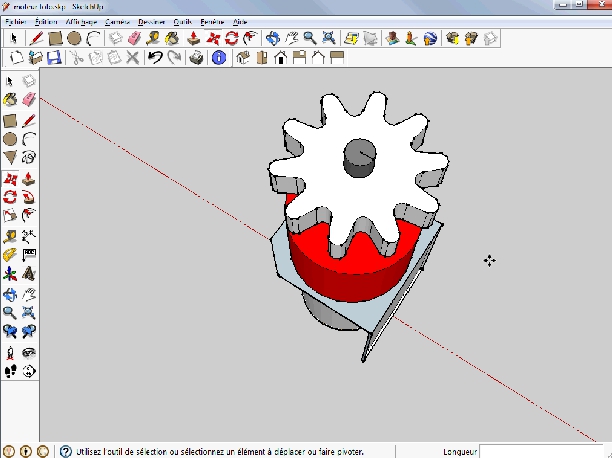This screenshot has height=458, width=612.
Task: Click the Cut scissors icon
Action: 76,58
